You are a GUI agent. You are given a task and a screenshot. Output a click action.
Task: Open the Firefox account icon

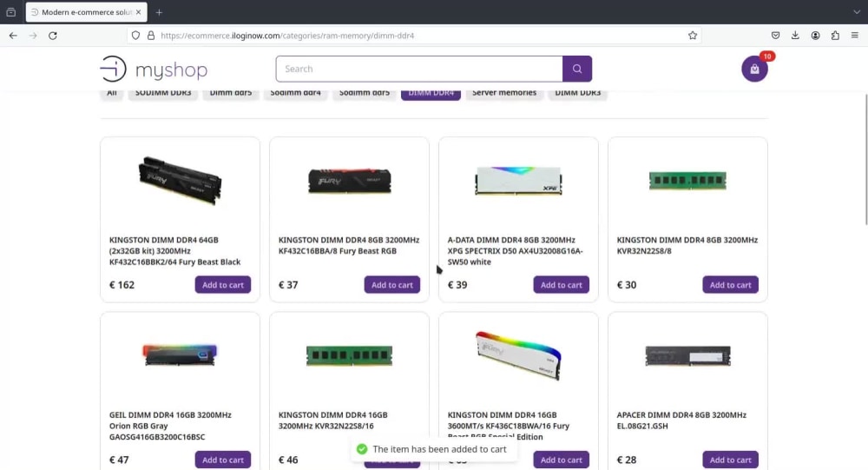coord(815,36)
